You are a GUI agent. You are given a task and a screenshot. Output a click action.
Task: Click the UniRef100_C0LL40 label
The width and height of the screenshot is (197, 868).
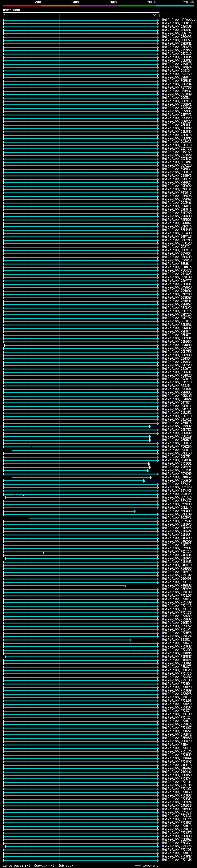[x=176, y=507]
